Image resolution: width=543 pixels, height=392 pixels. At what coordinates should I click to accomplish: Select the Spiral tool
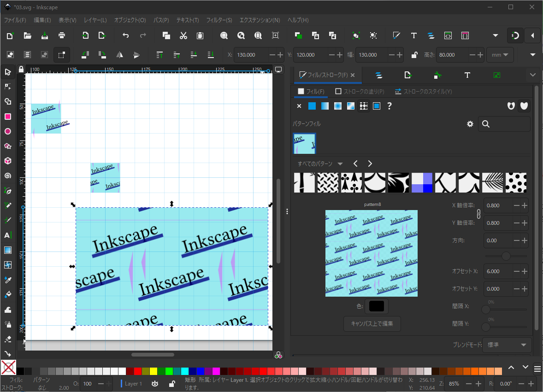pos(8,176)
